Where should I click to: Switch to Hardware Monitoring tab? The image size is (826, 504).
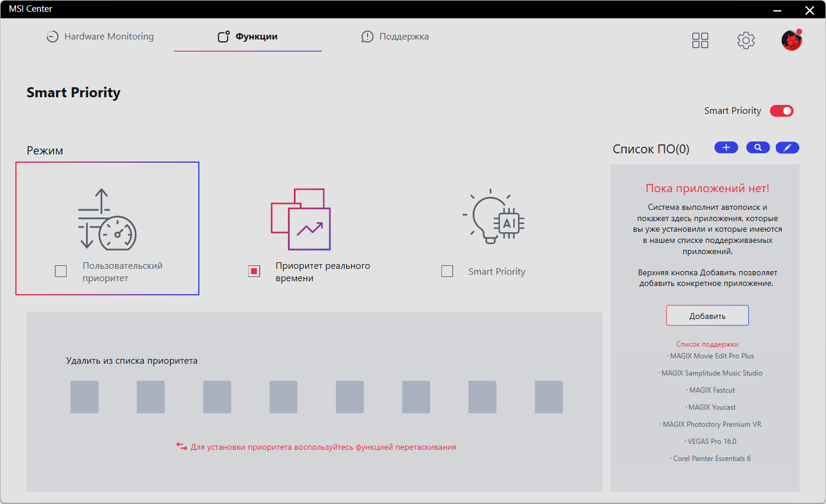click(100, 37)
